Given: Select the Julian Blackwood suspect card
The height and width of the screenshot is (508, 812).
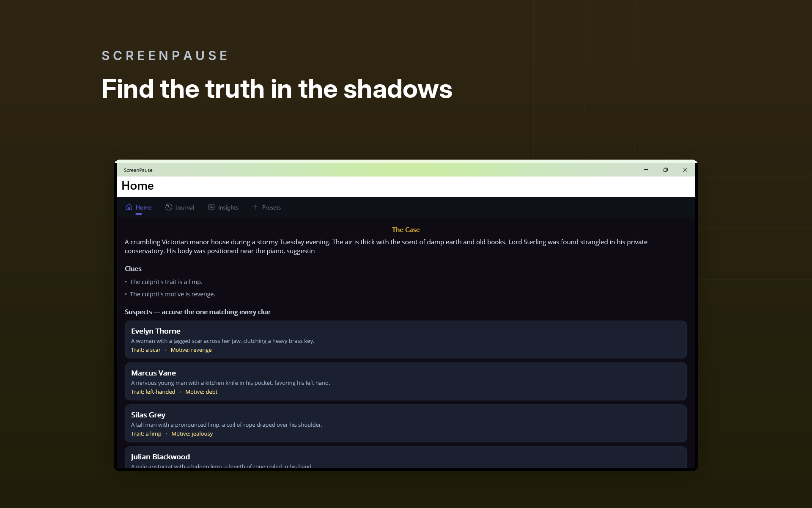Looking at the screenshot, I should click(406, 457).
